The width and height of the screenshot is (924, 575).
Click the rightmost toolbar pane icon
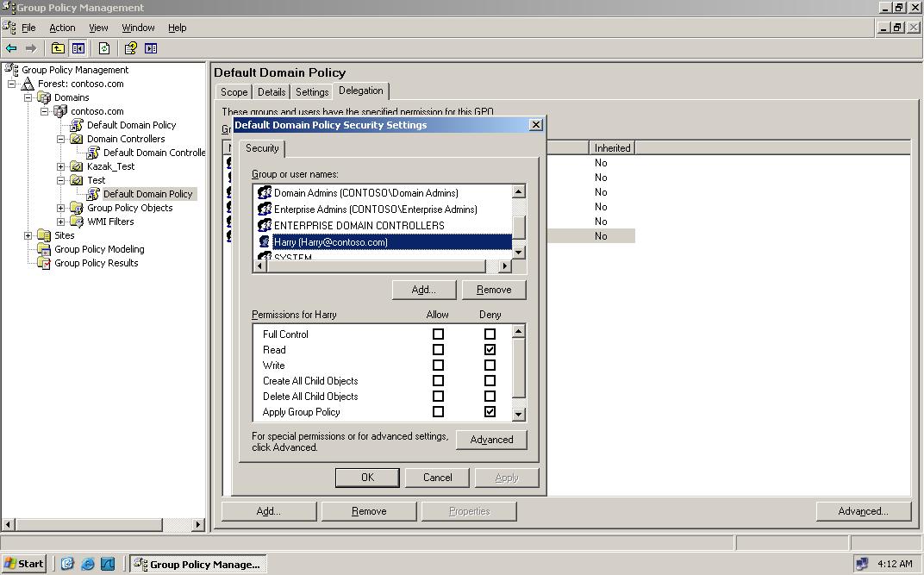(151, 48)
